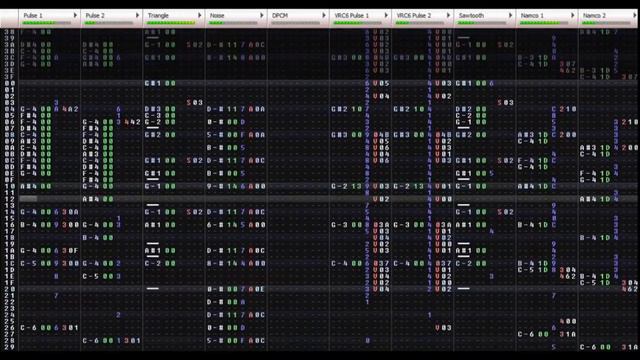Select Namco 1 note B-4 on row 16
The image size is (640, 360).
click(526, 224)
